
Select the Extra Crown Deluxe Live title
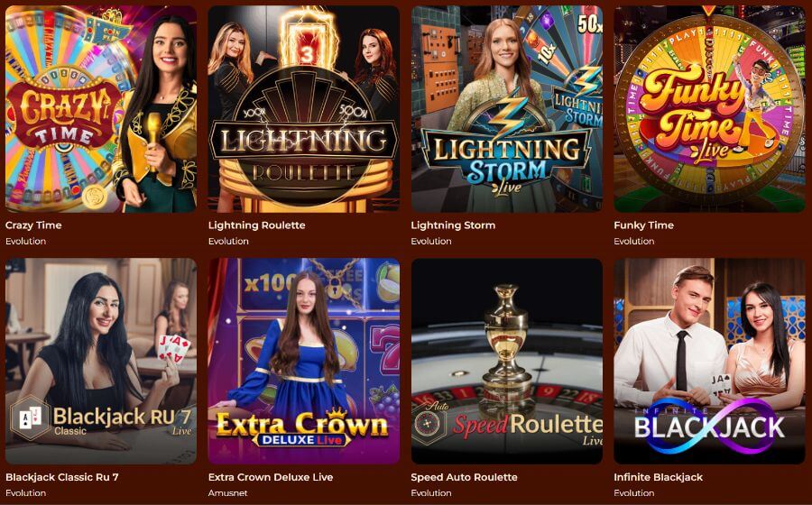(271, 477)
